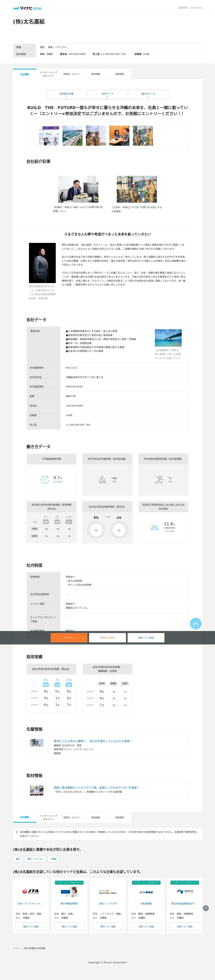
Task: Click the 説明会の予約可 button
Action: click(x=107, y=638)
